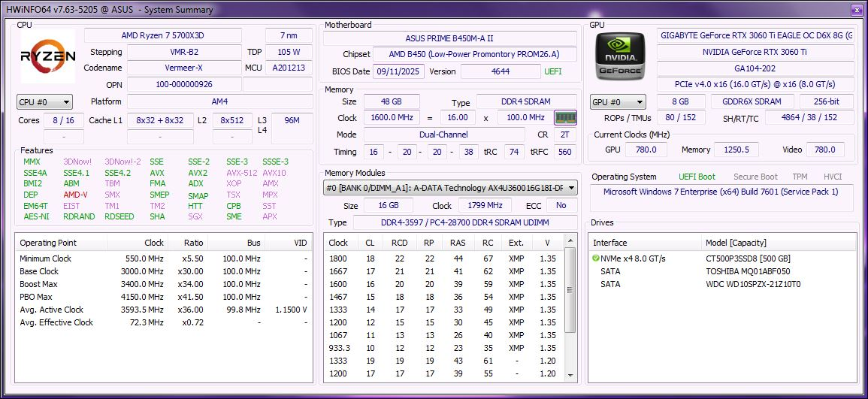Viewport: 868px width, 399px height.
Task: Click the RCD column header
Action: coord(399,243)
